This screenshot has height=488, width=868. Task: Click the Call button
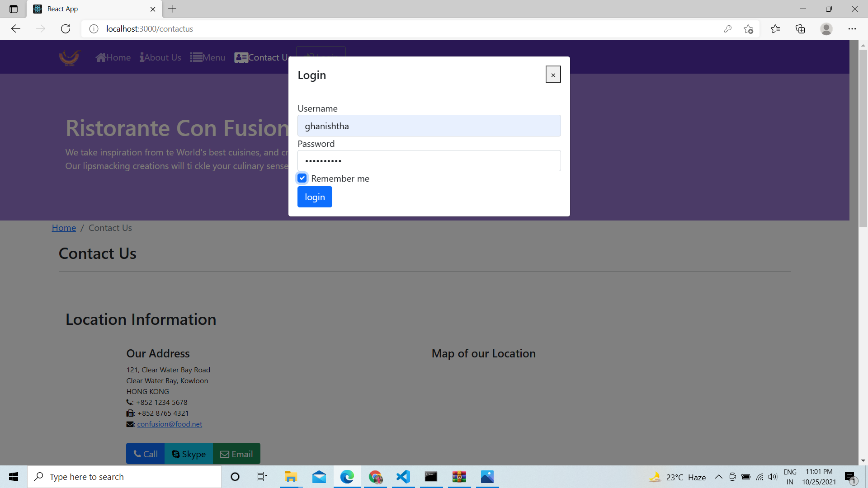(x=146, y=454)
